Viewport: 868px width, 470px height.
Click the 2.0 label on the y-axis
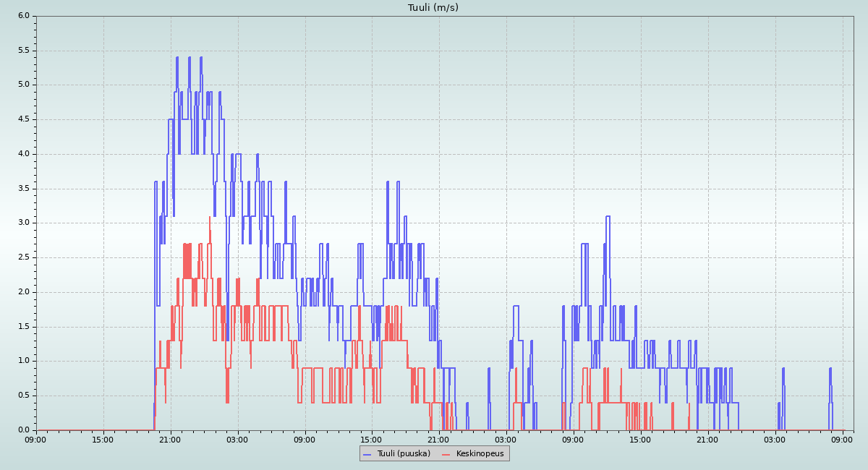coord(23,292)
